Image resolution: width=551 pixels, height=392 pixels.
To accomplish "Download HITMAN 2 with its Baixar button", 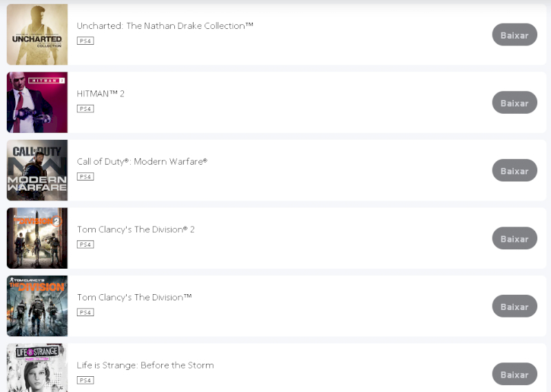I will 514,103.
